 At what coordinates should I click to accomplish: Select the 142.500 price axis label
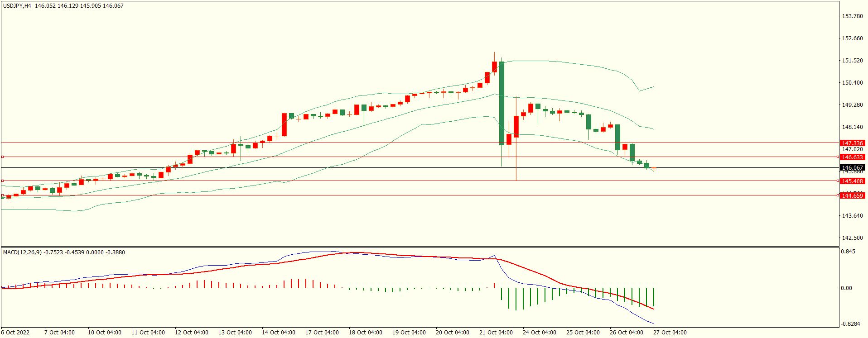click(852, 238)
